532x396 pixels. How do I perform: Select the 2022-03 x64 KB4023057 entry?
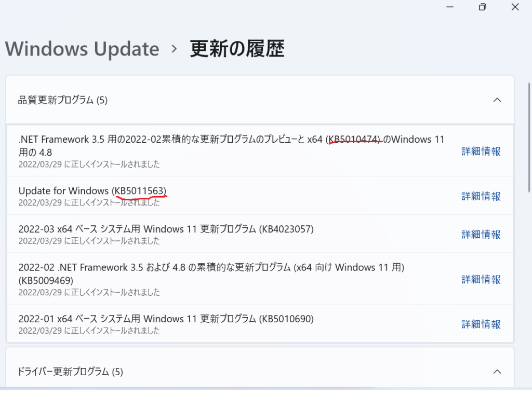(260, 234)
